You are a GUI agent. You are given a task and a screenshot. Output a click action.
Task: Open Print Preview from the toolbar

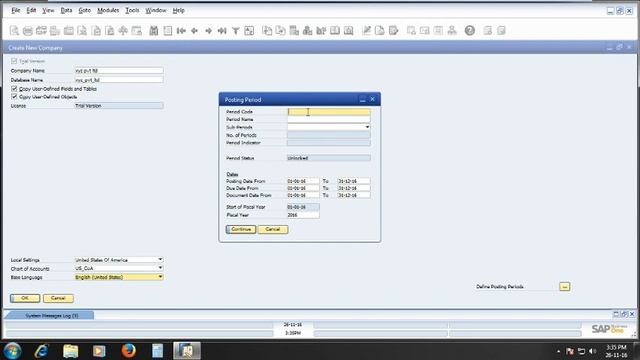point(14,31)
